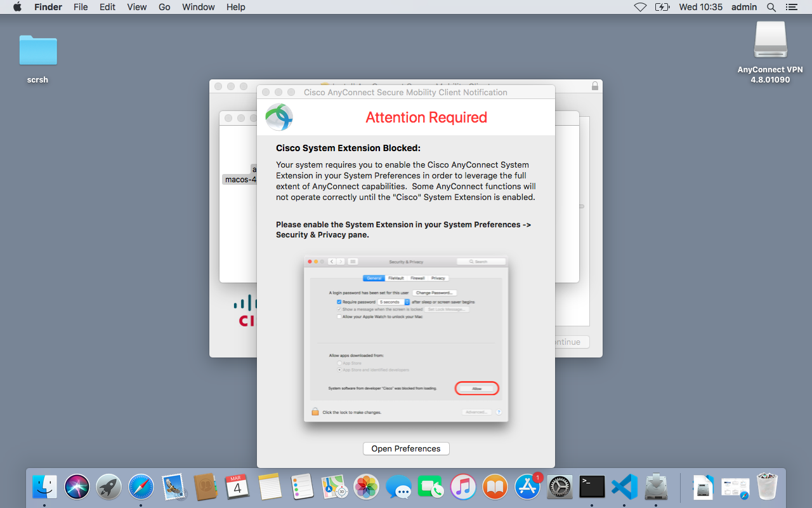812x508 pixels.
Task: Restore the minimized Safari window from the Dock
Action: tap(735, 487)
